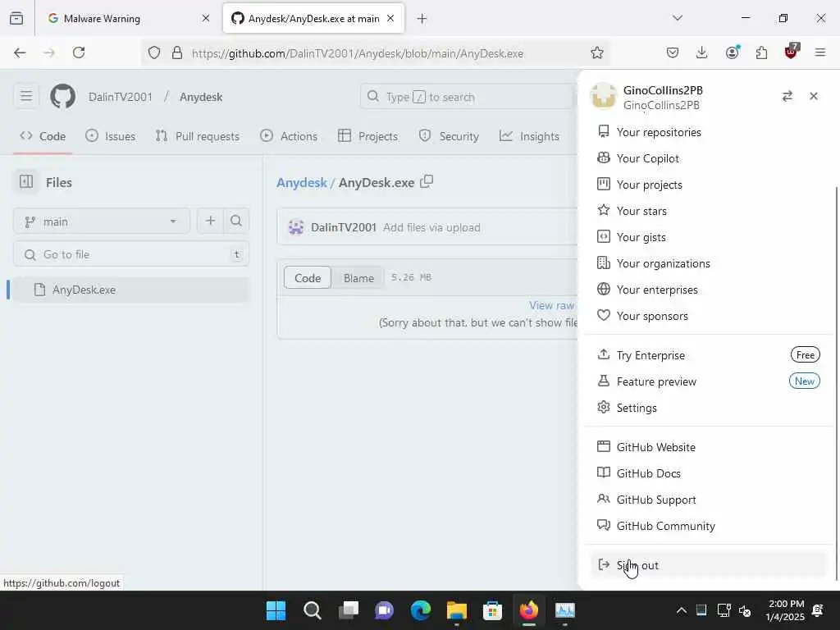
Task: Open Your sponsors menu item
Action: coord(707,316)
